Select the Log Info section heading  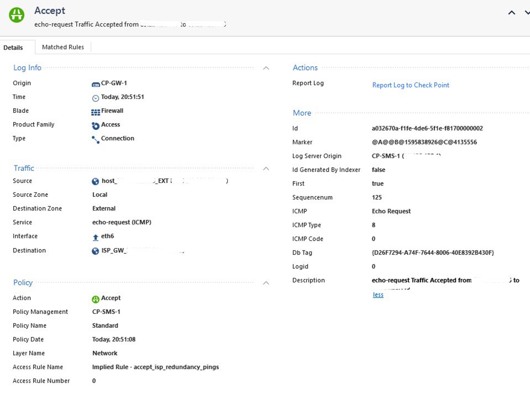[28, 67]
